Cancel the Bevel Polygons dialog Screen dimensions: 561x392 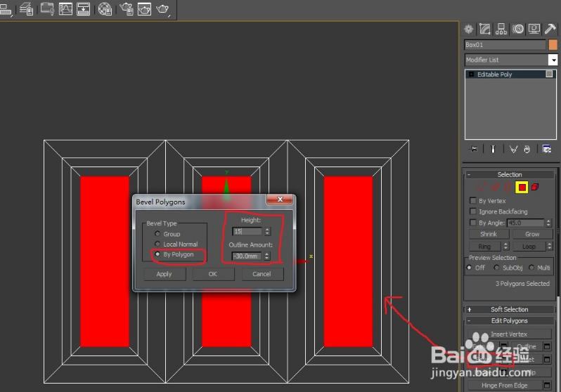(x=262, y=274)
